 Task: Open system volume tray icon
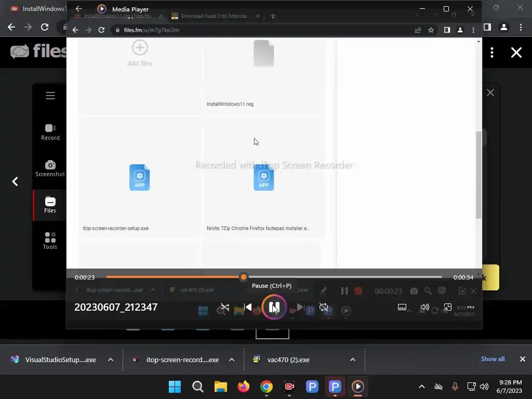pos(484,387)
